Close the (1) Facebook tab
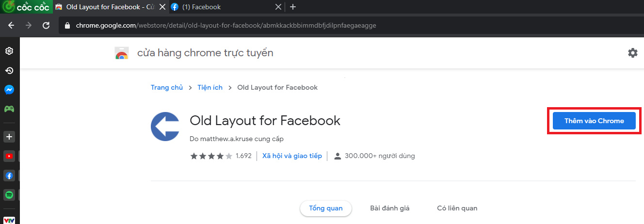The image size is (644, 224). point(278,7)
